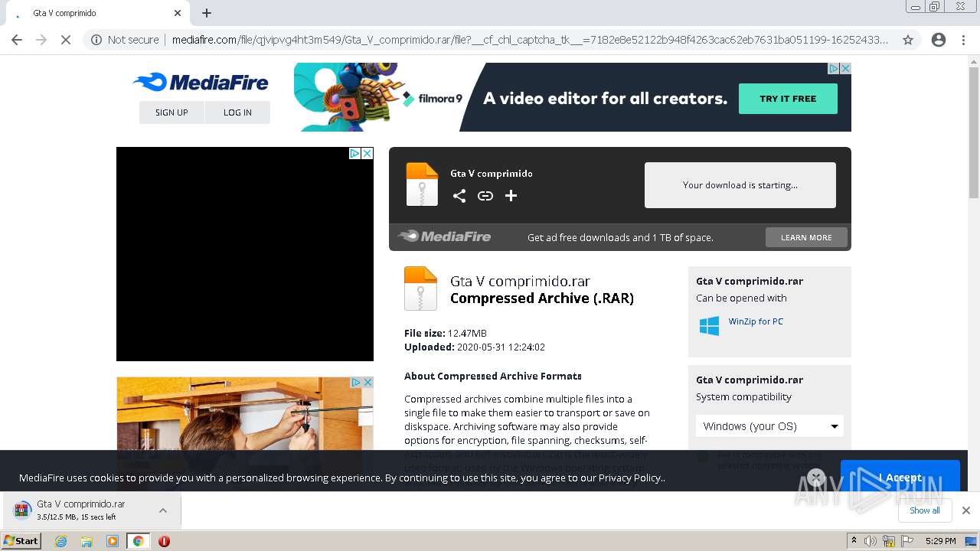This screenshot has height=551, width=980.
Task: Click About Compressed Archive Formats heading
Action: pos(493,376)
